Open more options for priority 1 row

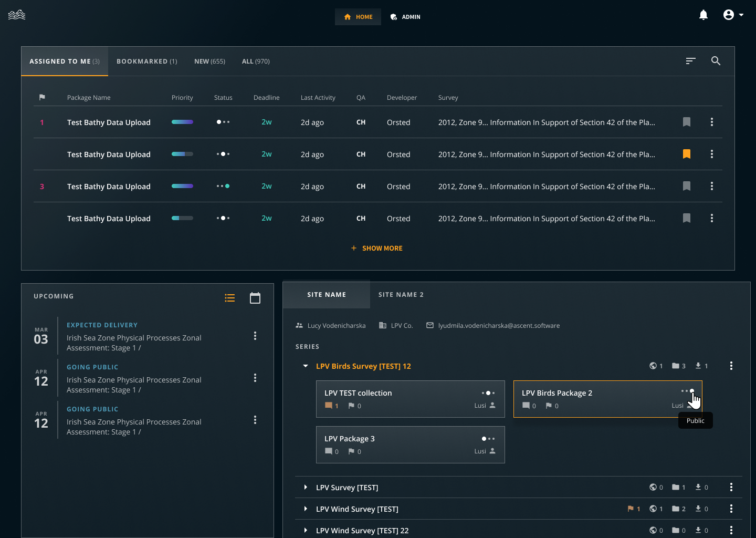pos(712,122)
